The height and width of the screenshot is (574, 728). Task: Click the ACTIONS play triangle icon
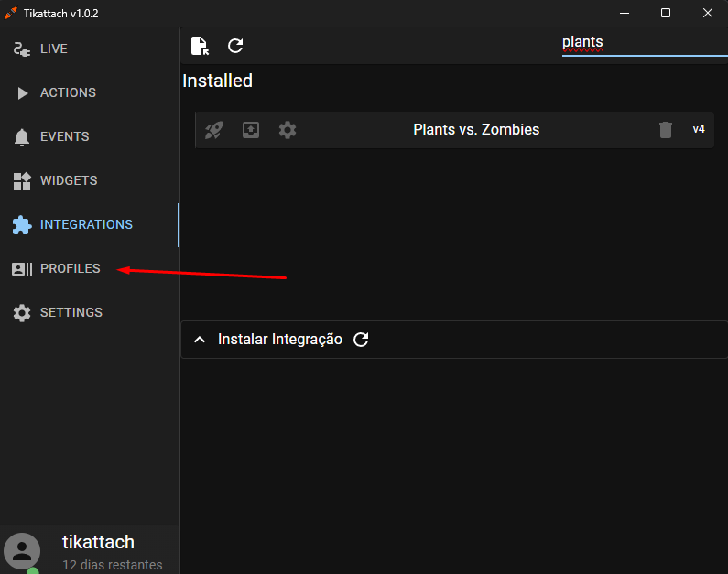pyautogui.click(x=22, y=93)
